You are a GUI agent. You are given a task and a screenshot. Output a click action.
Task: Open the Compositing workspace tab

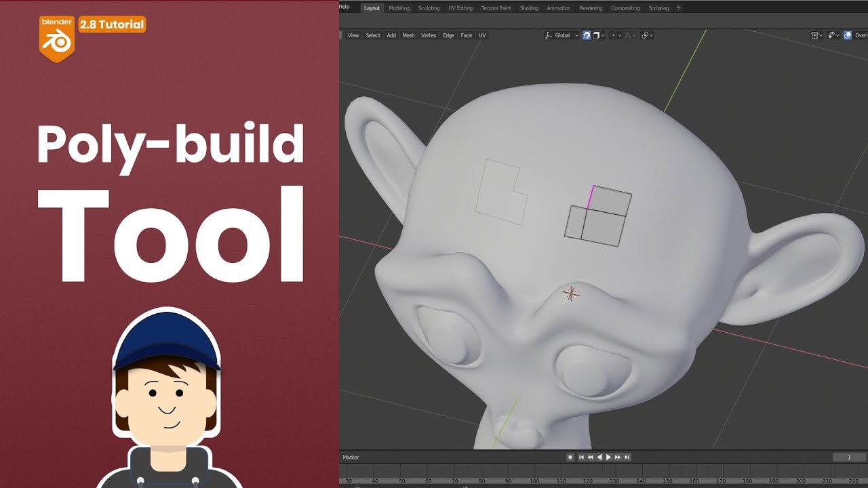625,8
